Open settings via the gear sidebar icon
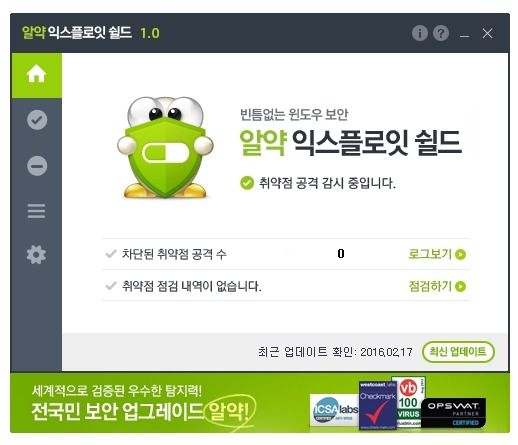This screenshot has width=518, height=445. click(x=36, y=255)
